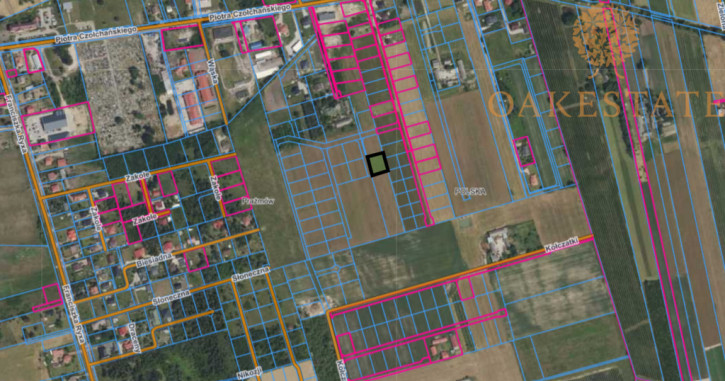This screenshot has width=725, height=381.
Task: Click the black-outlined highlighted green plot
Action: click(378, 164)
